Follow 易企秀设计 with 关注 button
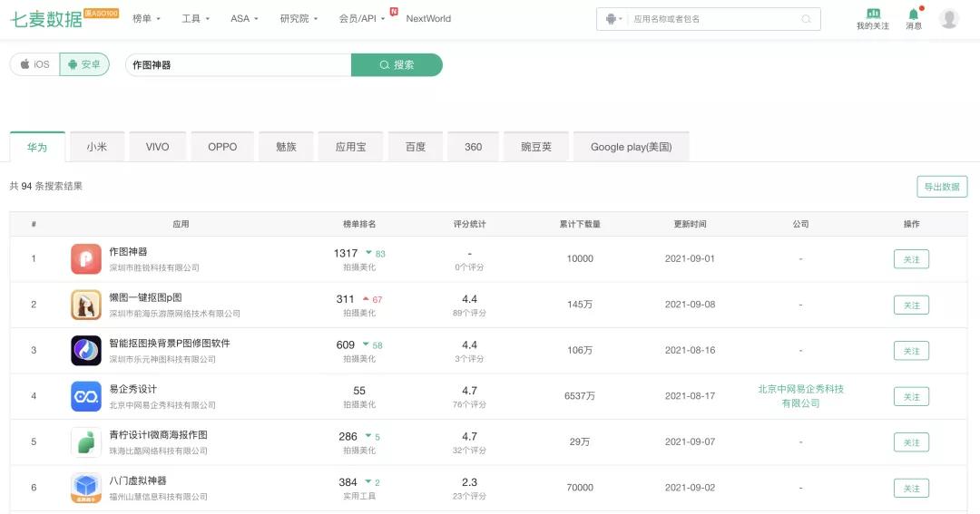Viewport: 980px width, 514px height. pos(911,396)
